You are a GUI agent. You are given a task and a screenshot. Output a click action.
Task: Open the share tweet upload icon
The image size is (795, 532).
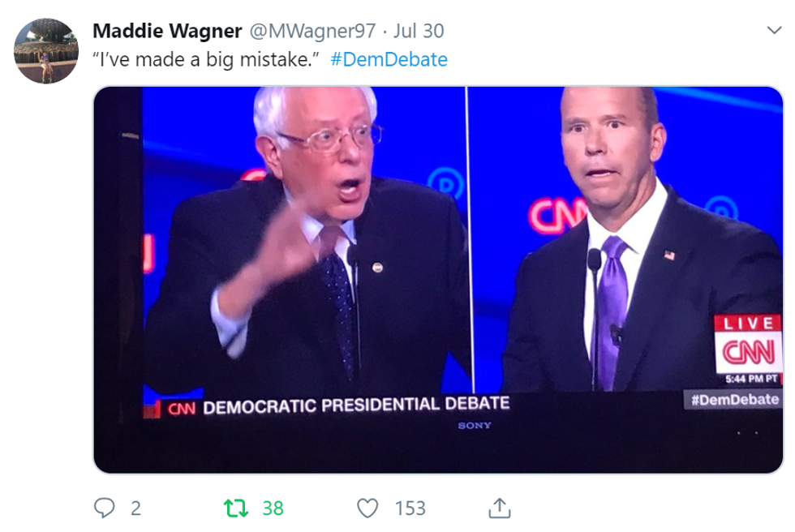click(x=500, y=508)
